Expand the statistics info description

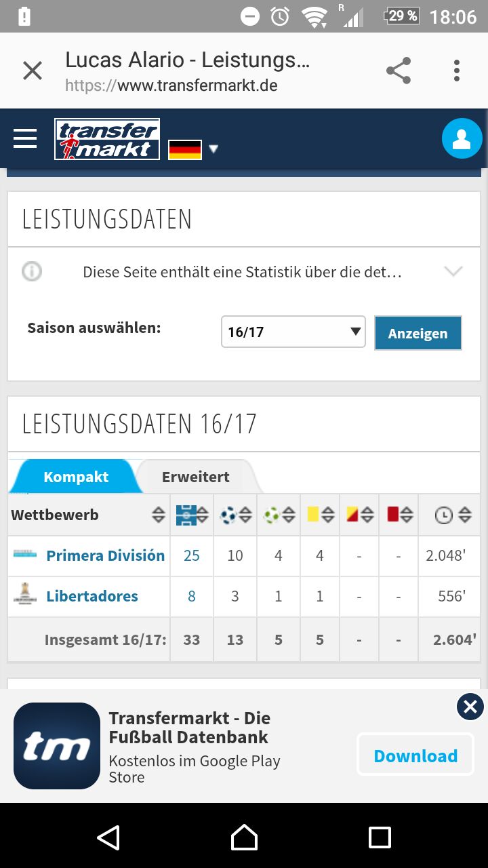(453, 272)
